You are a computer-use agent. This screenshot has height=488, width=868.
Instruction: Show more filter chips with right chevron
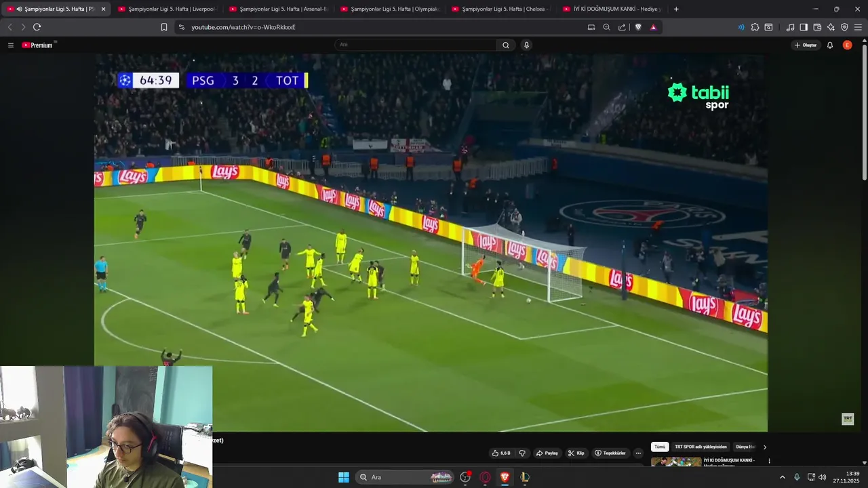point(765,447)
